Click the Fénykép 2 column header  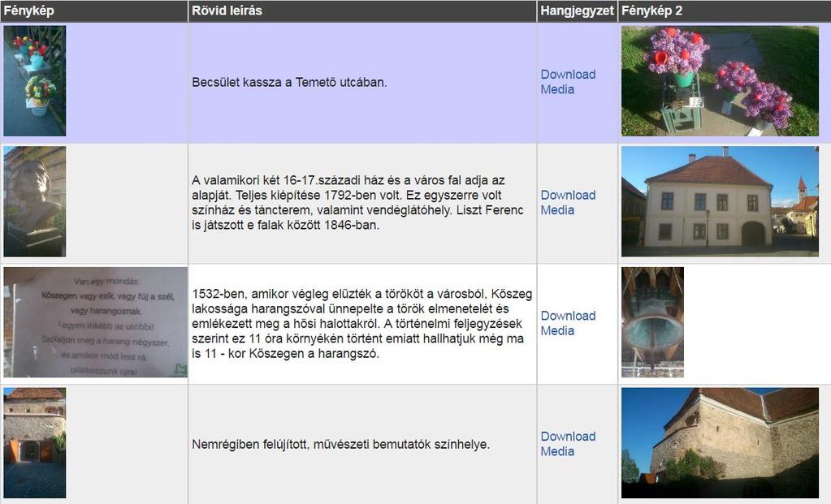[725, 11]
